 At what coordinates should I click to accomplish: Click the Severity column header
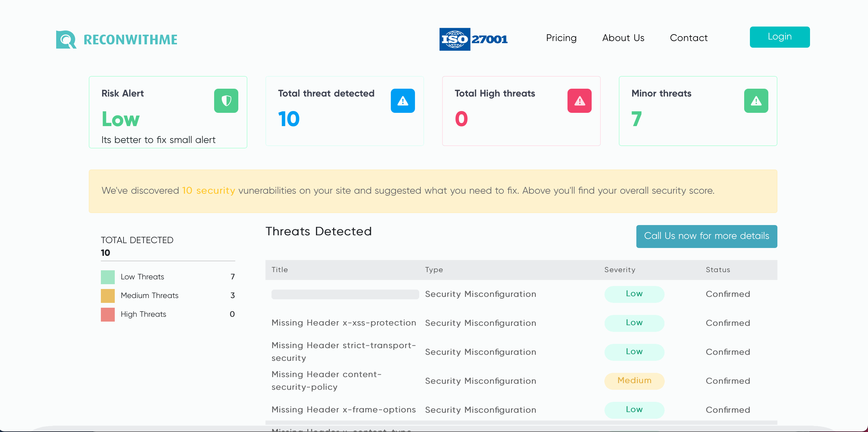pos(619,269)
